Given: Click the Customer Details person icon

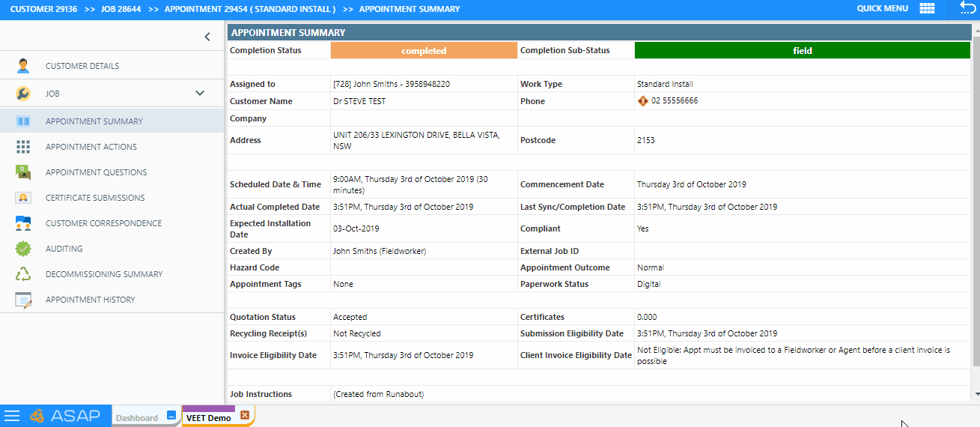Looking at the screenshot, I should click(x=23, y=66).
